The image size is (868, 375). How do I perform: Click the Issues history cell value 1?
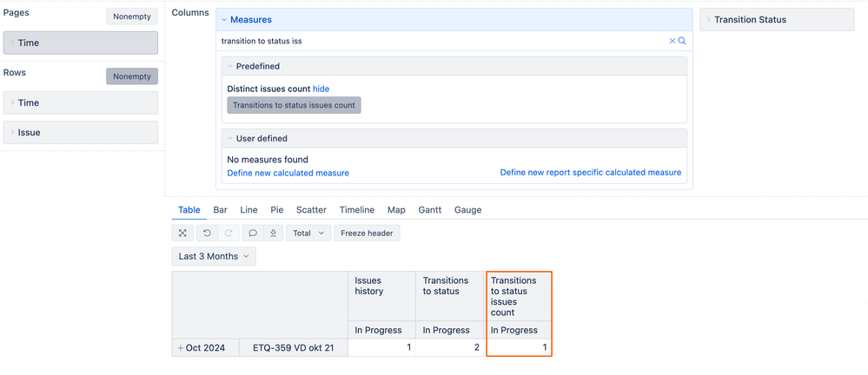coord(381,348)
